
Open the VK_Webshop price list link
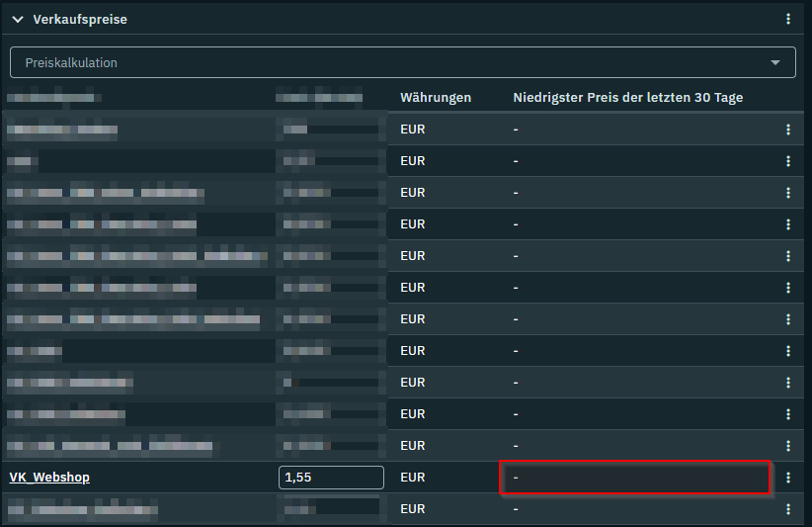49,478
